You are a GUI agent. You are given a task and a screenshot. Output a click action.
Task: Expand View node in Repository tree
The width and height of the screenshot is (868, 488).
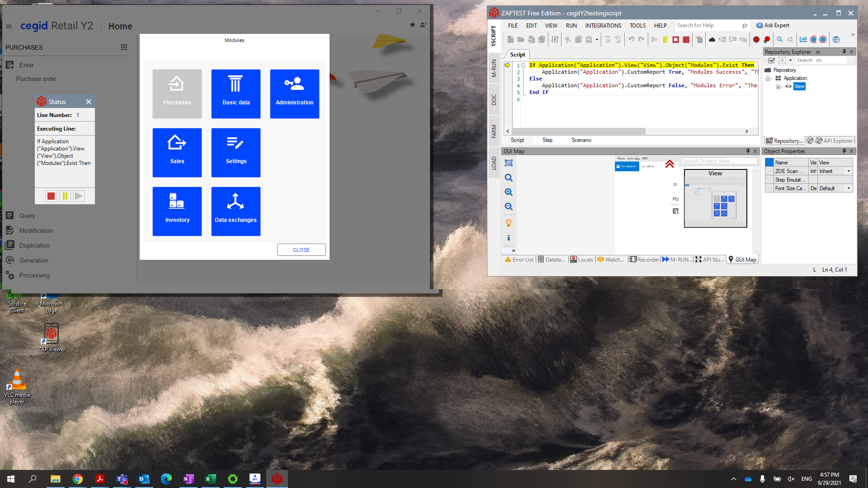point(778,87)
